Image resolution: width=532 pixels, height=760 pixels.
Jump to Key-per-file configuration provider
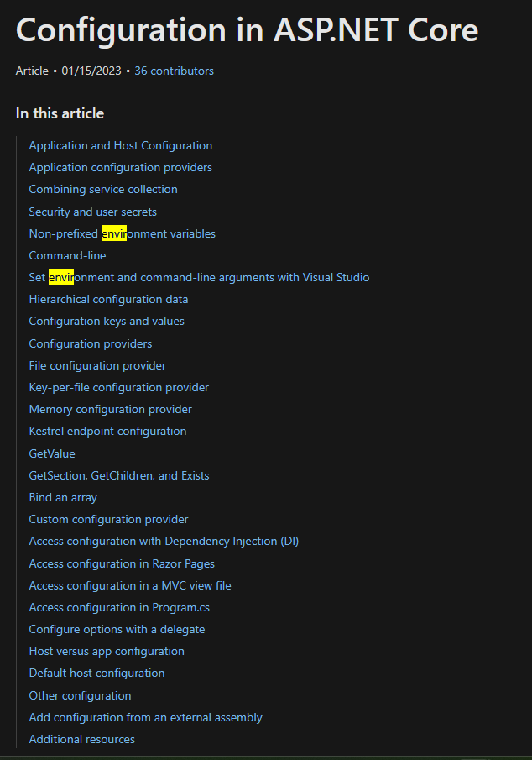[x=118, y=387]
